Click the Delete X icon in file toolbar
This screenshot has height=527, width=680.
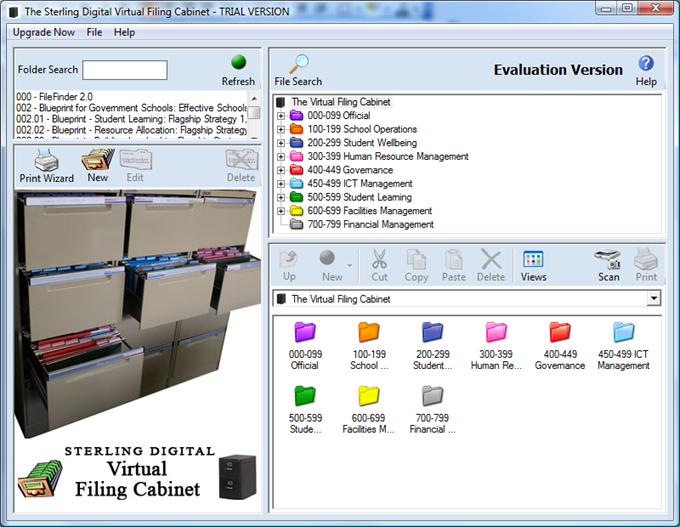[x=491, y=259]
